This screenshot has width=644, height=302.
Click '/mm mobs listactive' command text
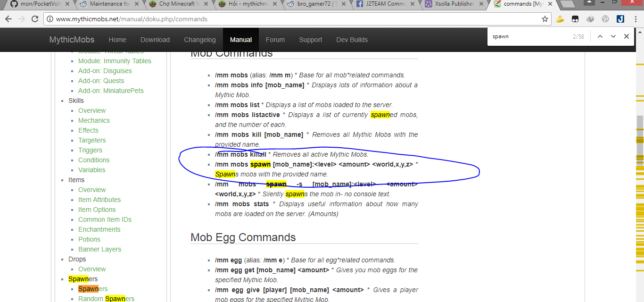point(248,115)
